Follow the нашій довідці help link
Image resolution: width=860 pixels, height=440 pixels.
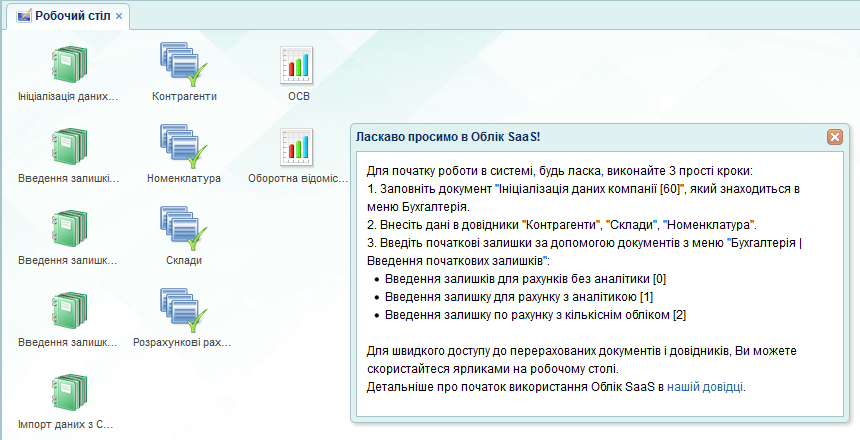click(x=705, y=387)
